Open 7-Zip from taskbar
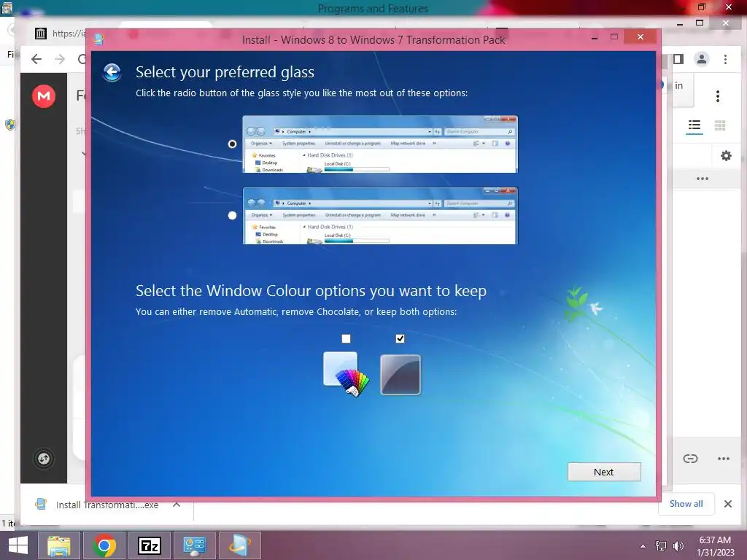 tap(149, 545)
